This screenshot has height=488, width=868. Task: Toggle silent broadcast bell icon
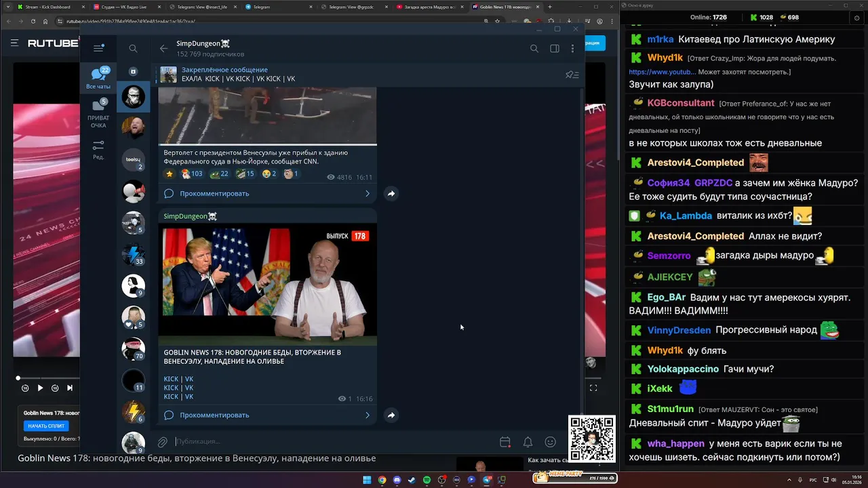[528, 442]
